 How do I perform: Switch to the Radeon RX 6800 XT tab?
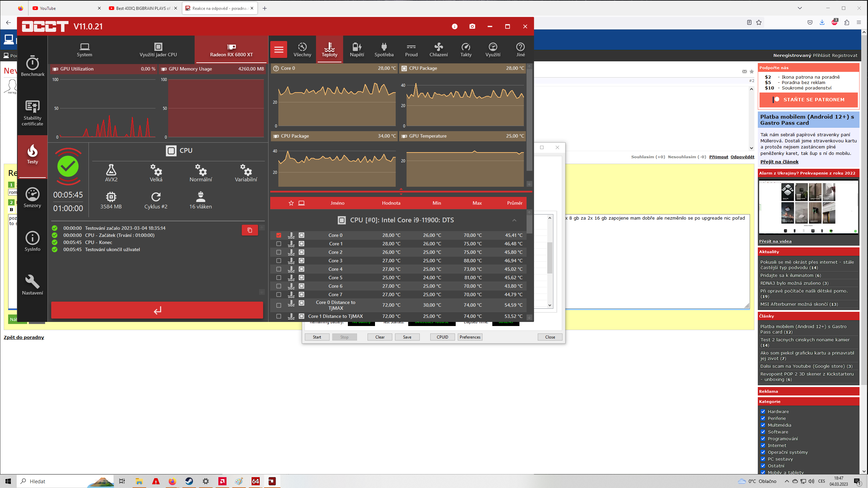pos(231,49)
